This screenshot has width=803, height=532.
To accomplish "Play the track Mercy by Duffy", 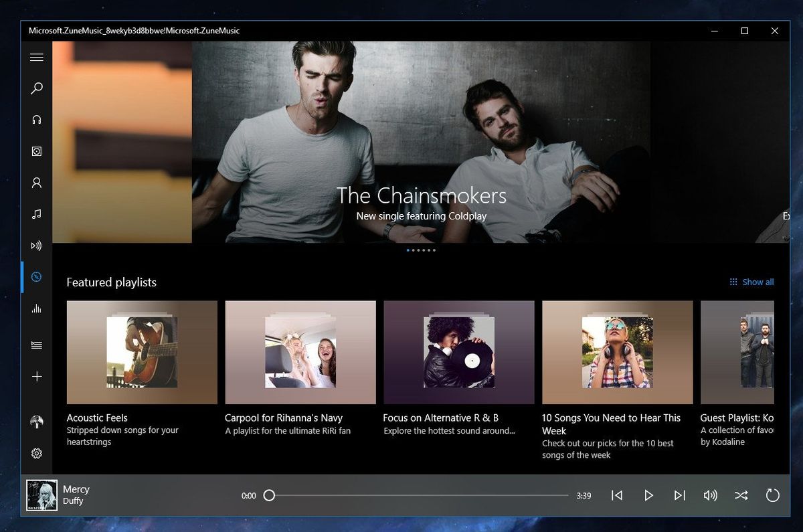I will 648,495.
